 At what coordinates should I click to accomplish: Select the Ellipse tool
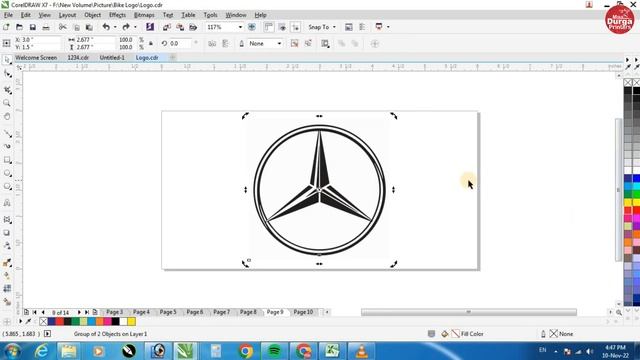point(7,173)
